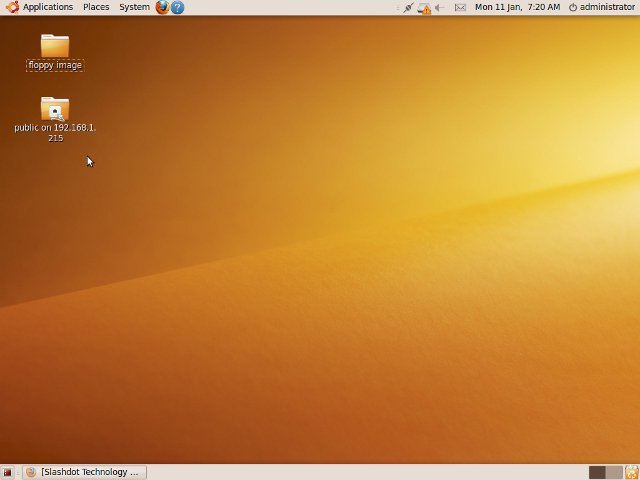Image resolution: width=640 pixels, height=480 pixels.
Task: Click the volume speaker icon
Action: 440,7
